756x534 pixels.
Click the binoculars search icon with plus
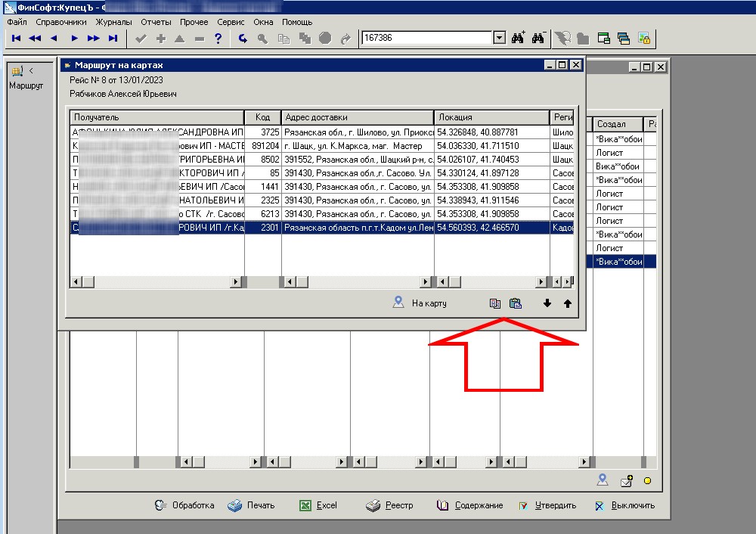pos(518,38)
